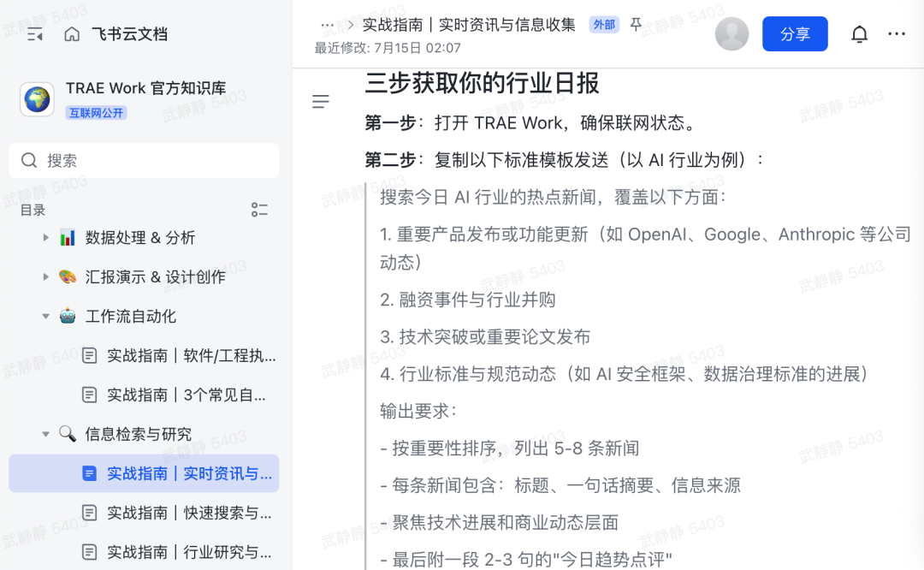Click the TRAE Work knowledge base globe logo
The image size is (924, 570).
click(x=37, y=99)
